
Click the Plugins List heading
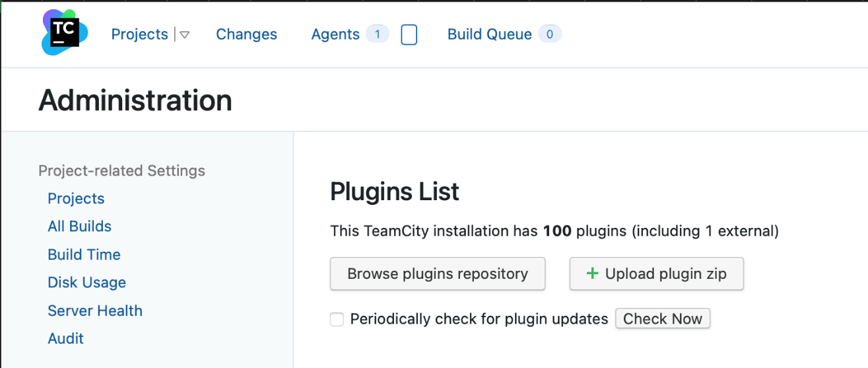pyautogui.click(x=395, y=192)
